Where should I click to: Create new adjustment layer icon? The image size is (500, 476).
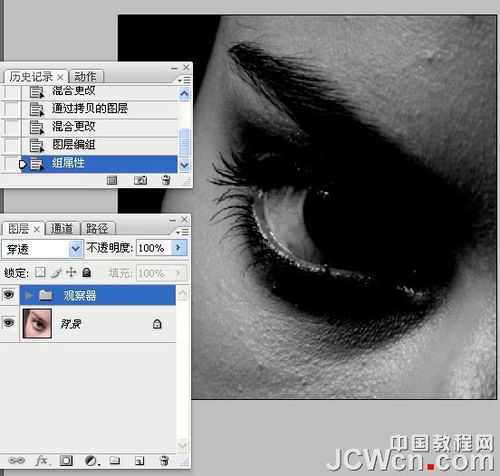click(91, 461)
